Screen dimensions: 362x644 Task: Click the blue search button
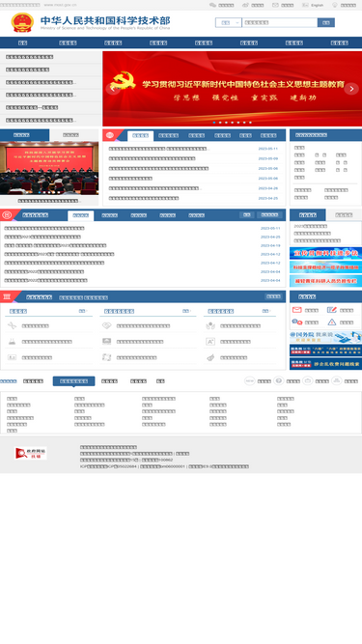pyautogui.click(x=326, y=22)
